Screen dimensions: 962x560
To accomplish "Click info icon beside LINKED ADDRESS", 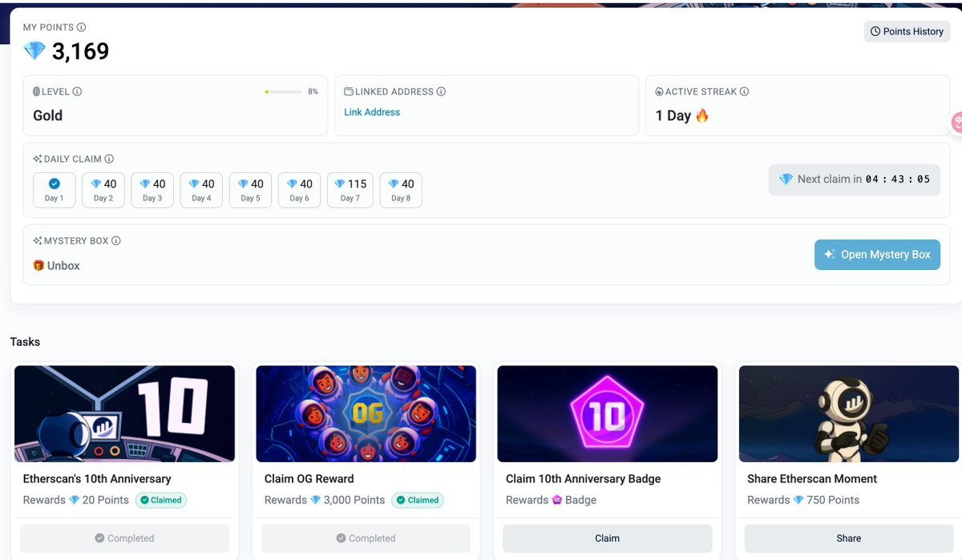I will tap(441, 91).
